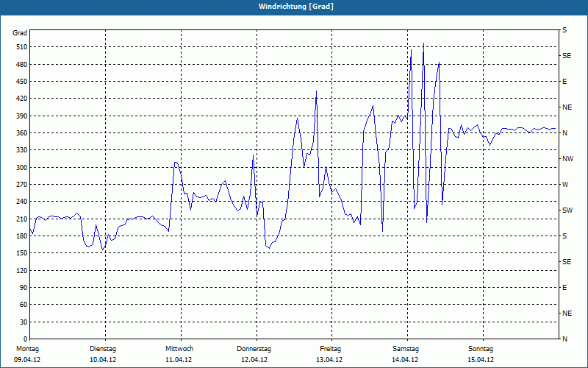Screen dimensions: 588x368
Task: Select the 150 degree axis label
Action: tap(21, 253)
